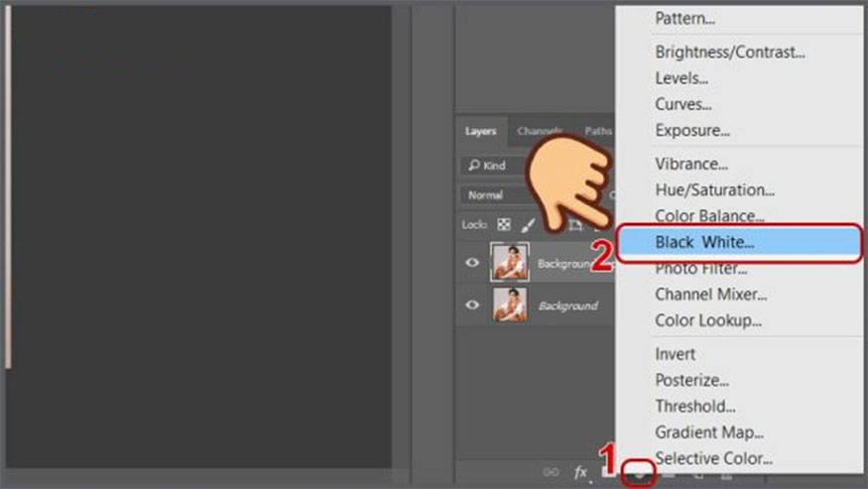
Task: Hide the italic Background layer
Action: point(472,305)
